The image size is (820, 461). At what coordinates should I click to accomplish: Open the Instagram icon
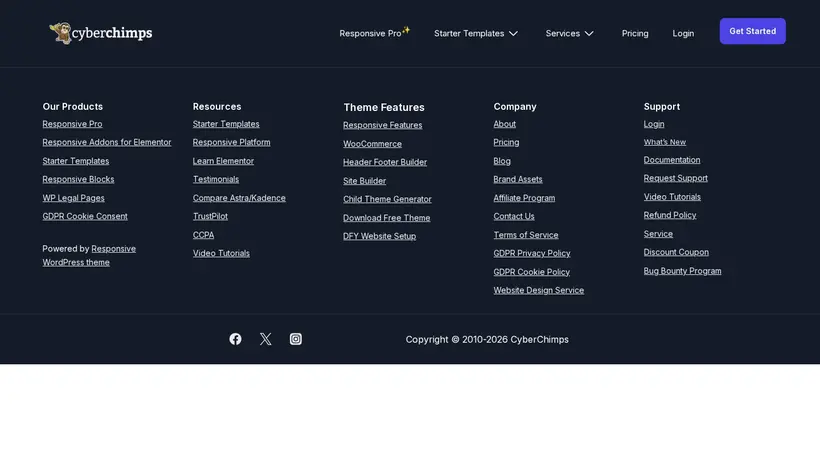click(295, 339)
